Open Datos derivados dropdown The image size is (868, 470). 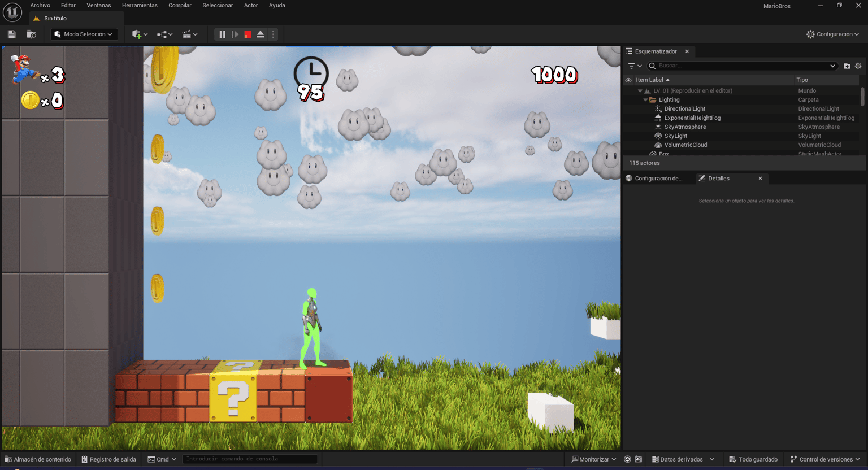pyautogui.click(x=683, y=459)
